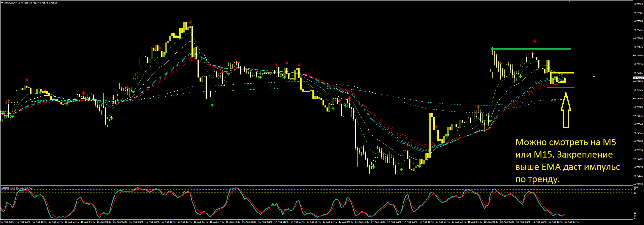Open the chart menu triangle beside AUDUSD,M15
This screenshot has height=225, width=644.
click(2, 3)
